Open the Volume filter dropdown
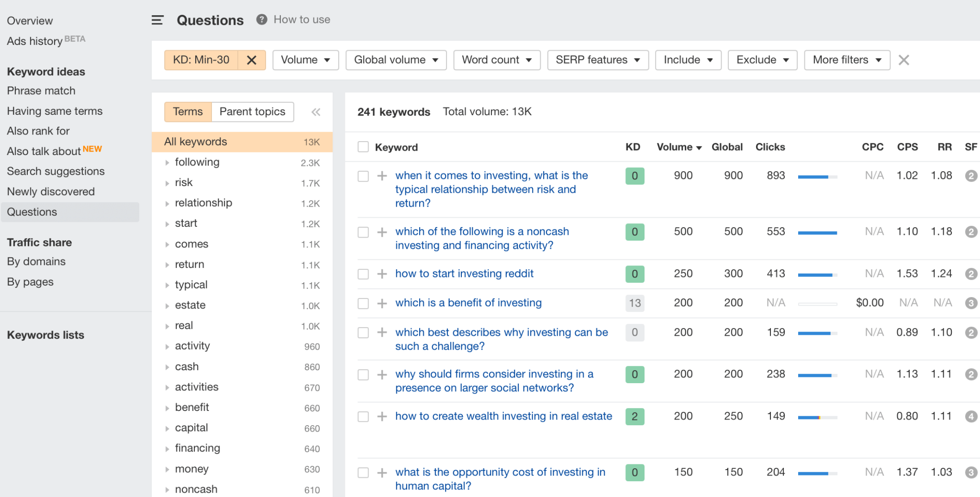The height and width of the screenshot is (497, 980). 305,60
